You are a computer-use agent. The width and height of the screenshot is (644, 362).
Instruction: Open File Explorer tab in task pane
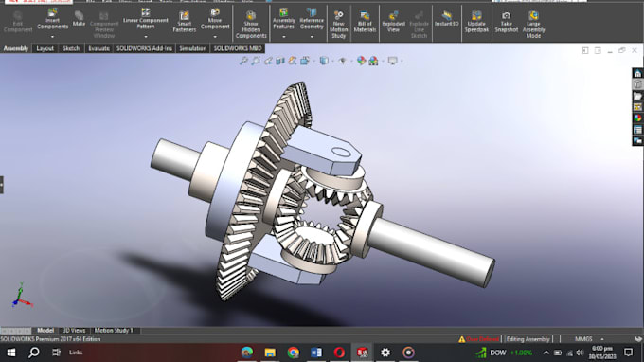coord(637,96)
